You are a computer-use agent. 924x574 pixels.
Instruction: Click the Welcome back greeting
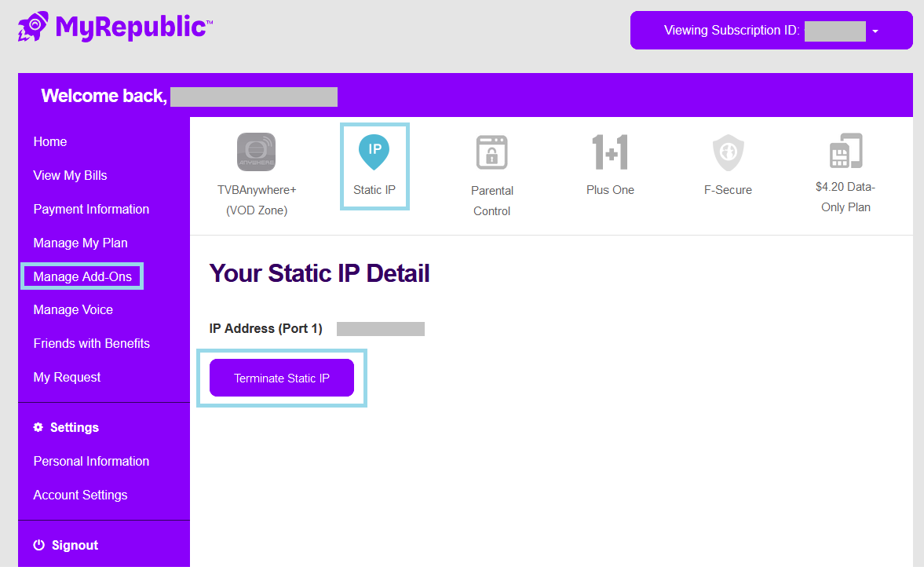coord(104,96)
